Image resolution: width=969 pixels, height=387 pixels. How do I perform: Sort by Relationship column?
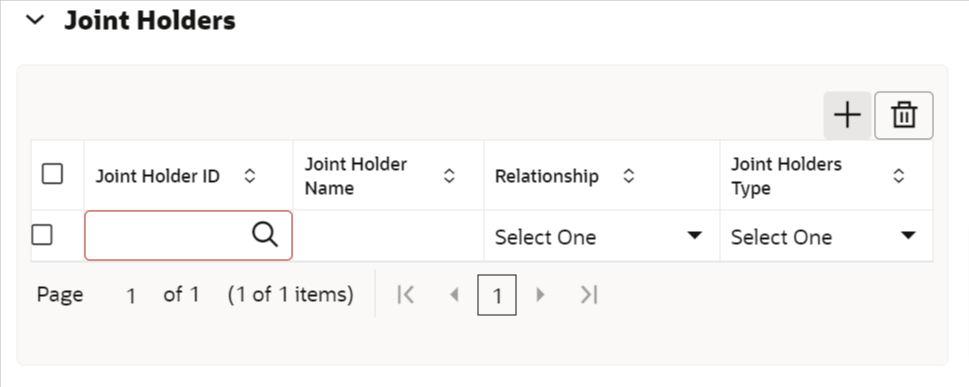[x=628, y=176]
